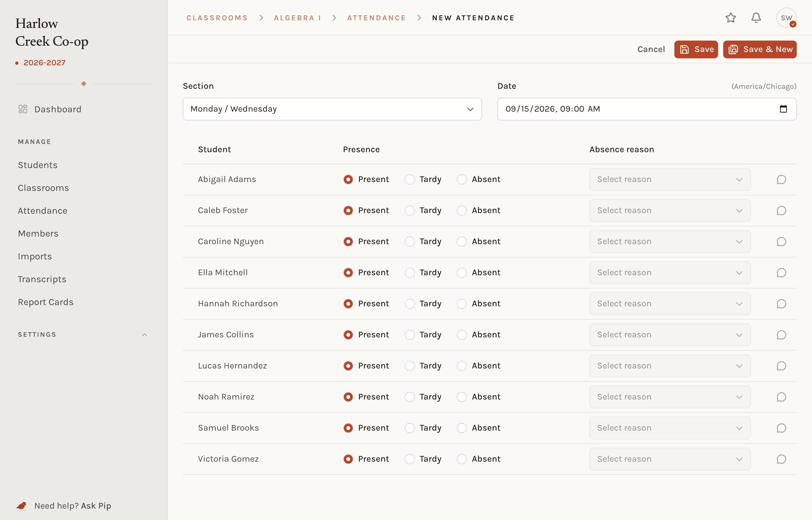Screen dimensions: 812x520
Task: Open absence reason dropdown for Caroline Nguyen
Action: pos(670,241)
